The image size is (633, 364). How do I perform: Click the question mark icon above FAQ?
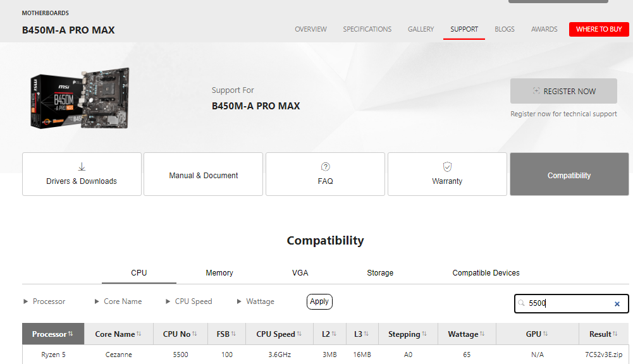click(x=326, y=167)
